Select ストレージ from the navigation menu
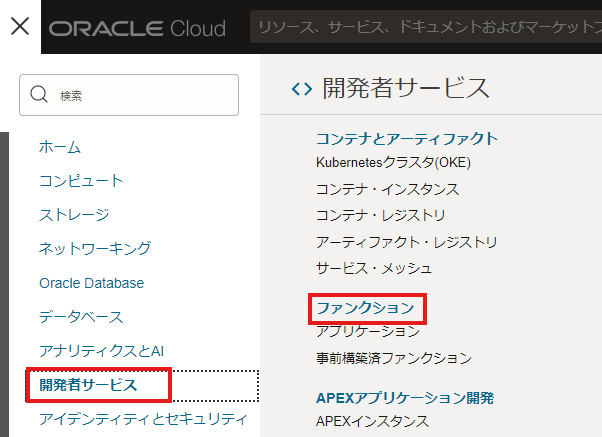The width and height of the screenshot is (602, 437). 74,215
